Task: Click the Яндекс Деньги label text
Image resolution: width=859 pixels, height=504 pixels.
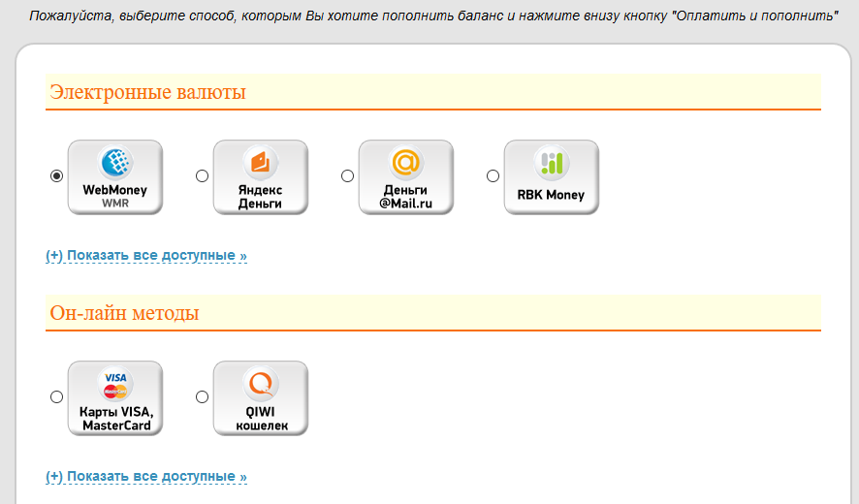Action: coord(260,197)
